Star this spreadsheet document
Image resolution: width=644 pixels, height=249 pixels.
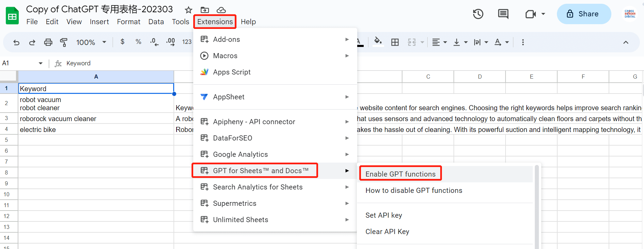188,10
